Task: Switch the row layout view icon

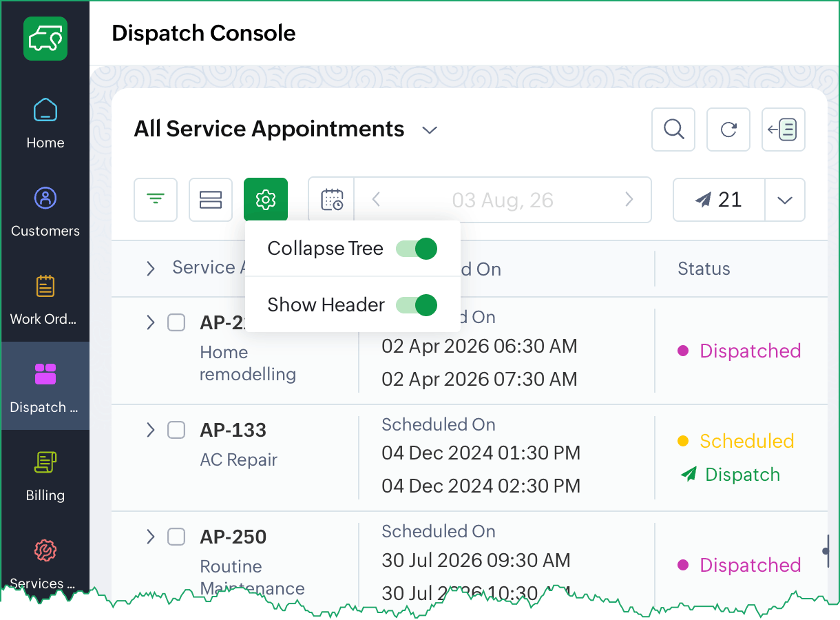Action: [211, 200]
